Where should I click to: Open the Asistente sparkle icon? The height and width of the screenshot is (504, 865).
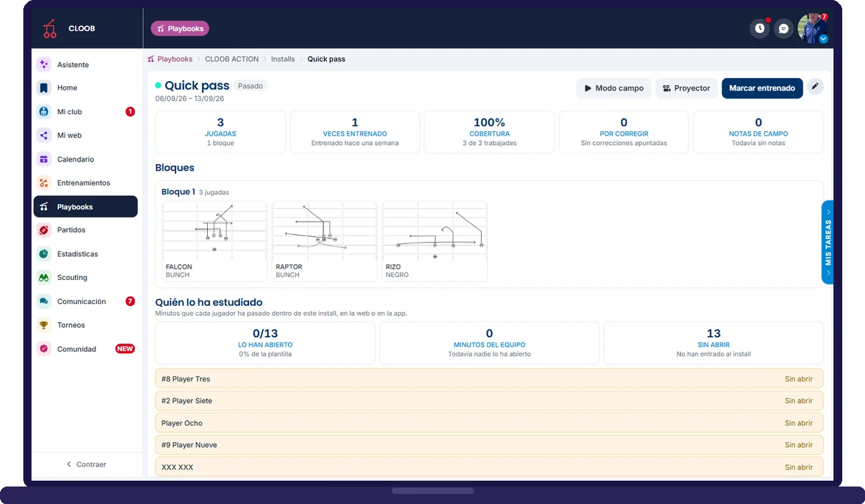click(44, 65)
